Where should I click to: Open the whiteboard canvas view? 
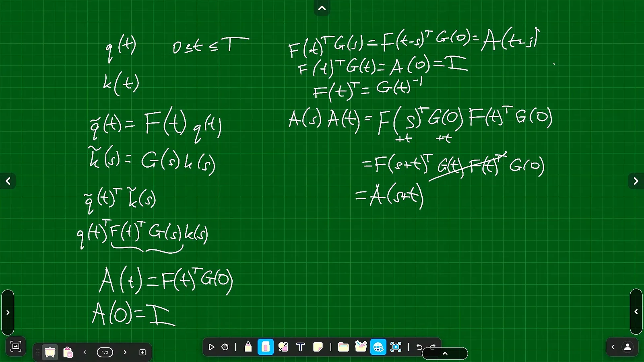click(x=50, y=352)
